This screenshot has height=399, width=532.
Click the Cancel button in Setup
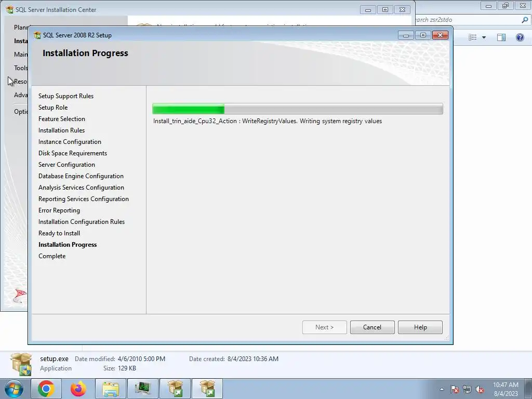point(372,327)
